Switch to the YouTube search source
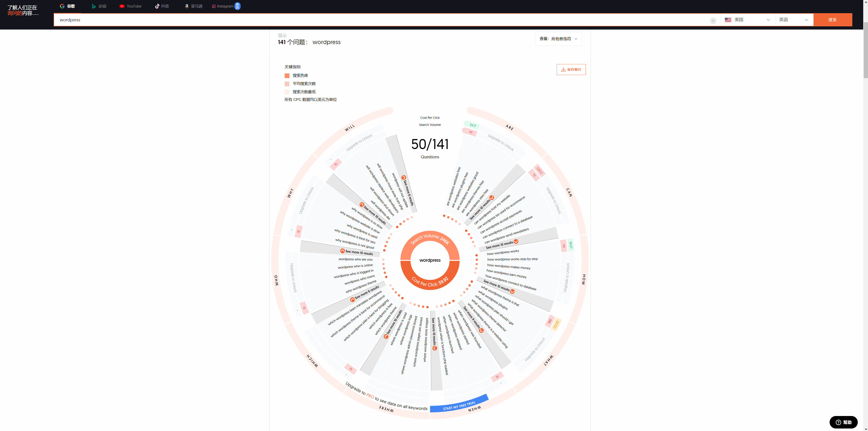 [x=131, y=6]
